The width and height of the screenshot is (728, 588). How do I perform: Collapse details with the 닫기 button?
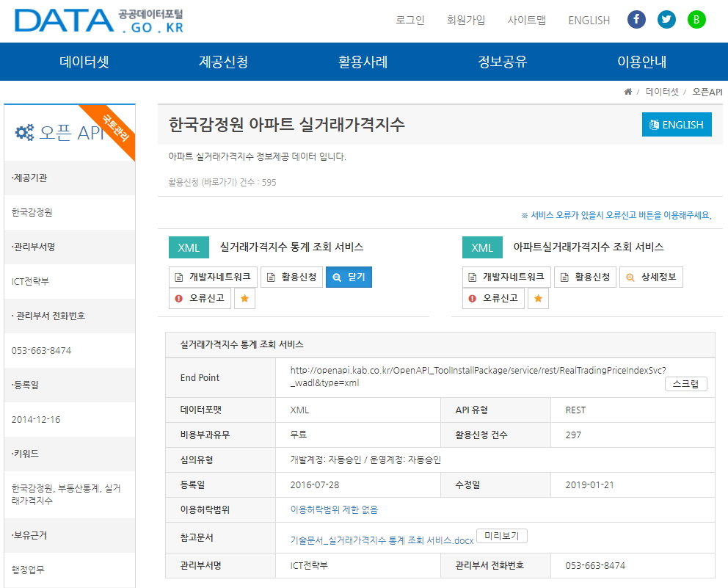[x=349, y=277]
